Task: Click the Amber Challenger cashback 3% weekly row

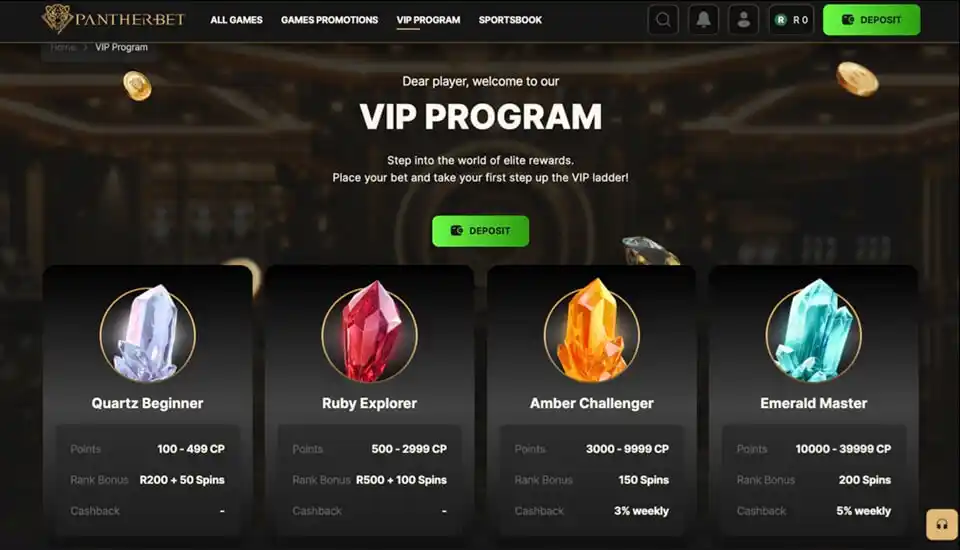Action: click(591, 511)
